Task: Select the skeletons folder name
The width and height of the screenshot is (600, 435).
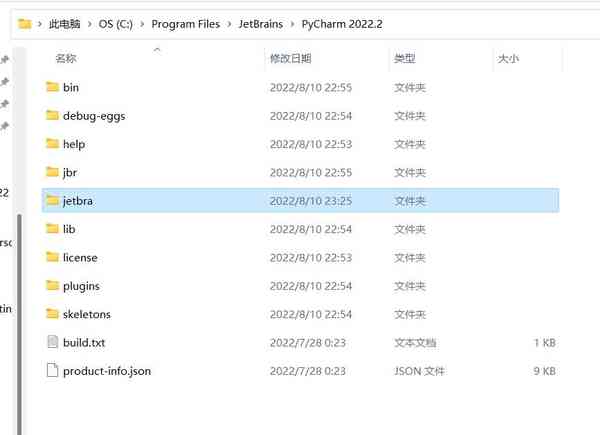Action: tap(87, 314)
